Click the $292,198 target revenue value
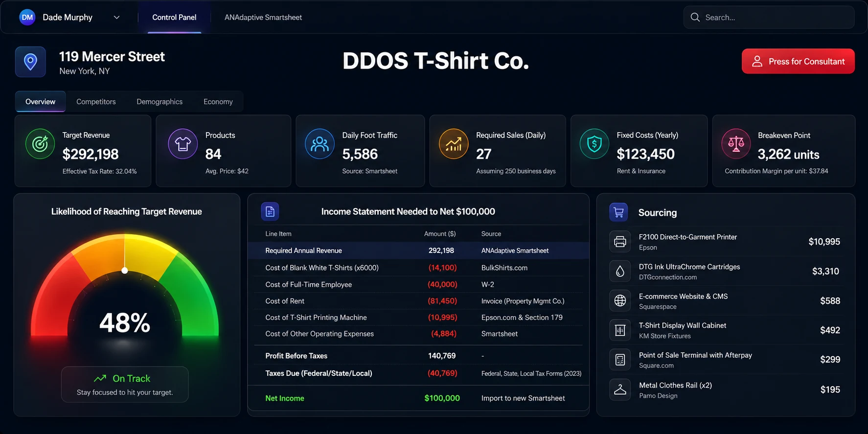This screenshot has width=868, height=434. [91, 154]
